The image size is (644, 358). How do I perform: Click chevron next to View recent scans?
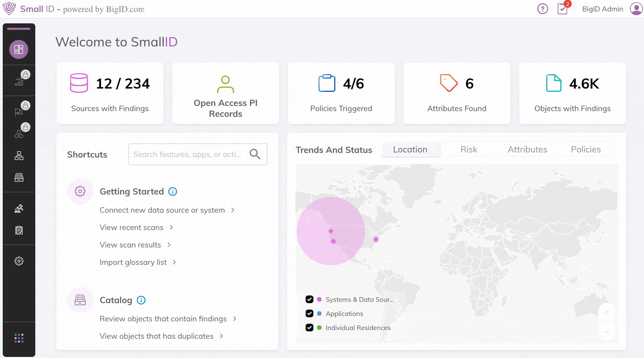tap(171, 227)
